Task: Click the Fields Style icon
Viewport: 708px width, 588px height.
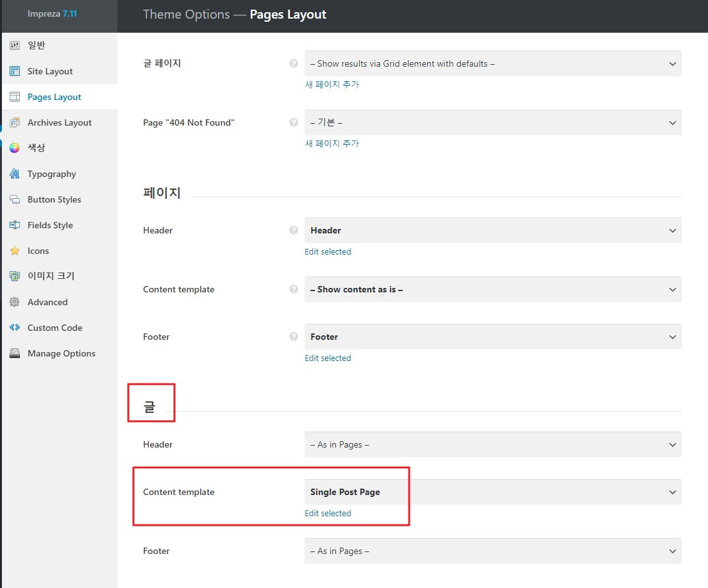Action: (15, 225)
